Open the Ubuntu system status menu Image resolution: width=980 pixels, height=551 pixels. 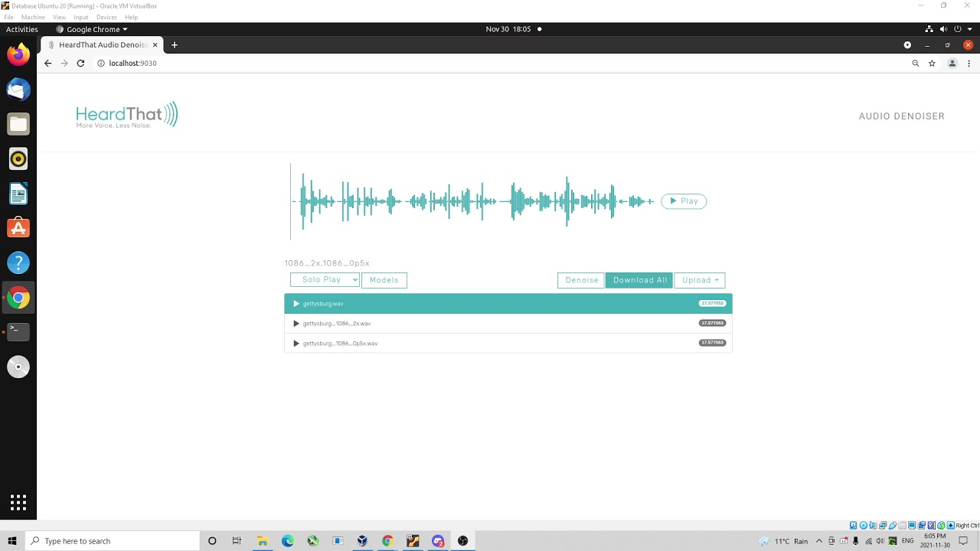pyautogui.click(x=949, y=29)
